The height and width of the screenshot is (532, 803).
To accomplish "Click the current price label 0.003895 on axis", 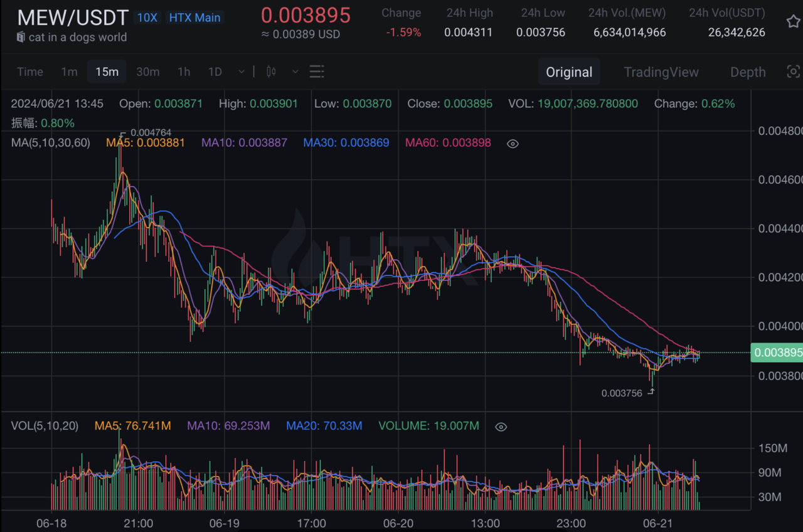I will point(777,353).
